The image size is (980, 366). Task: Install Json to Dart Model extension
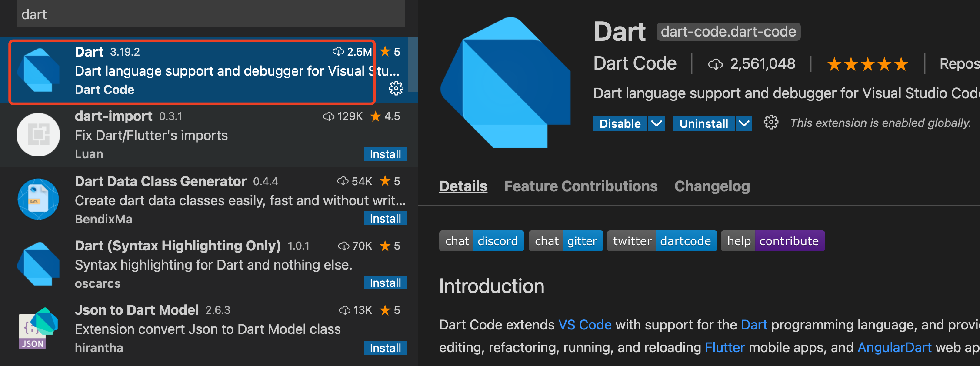point(386,348)
